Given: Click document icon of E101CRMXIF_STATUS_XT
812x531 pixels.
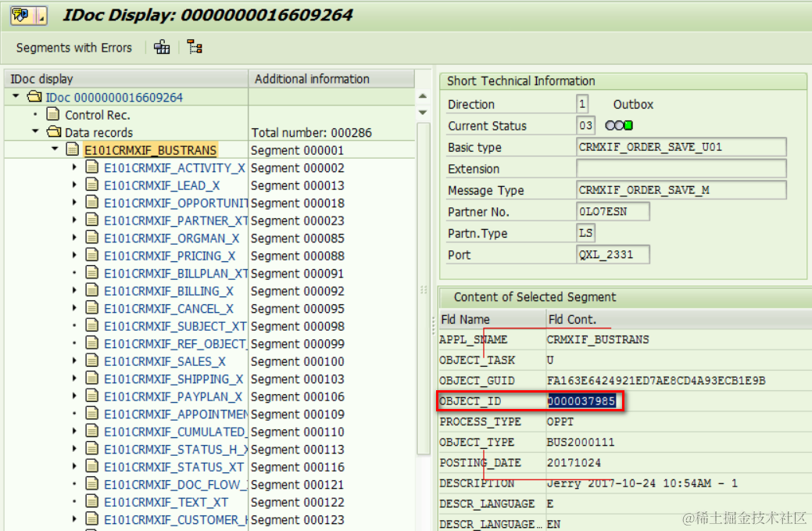Looking at the screenshot, I should point(92,466).
